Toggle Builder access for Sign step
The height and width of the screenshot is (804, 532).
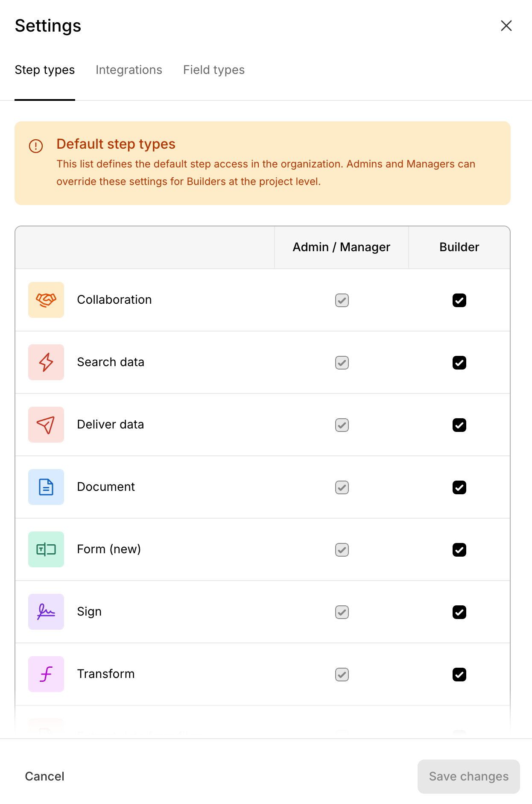point(459,612)
